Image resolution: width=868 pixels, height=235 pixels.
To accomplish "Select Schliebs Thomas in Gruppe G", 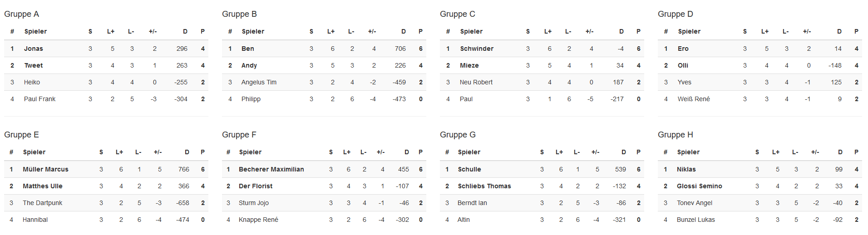I will (x=484, y=186).
